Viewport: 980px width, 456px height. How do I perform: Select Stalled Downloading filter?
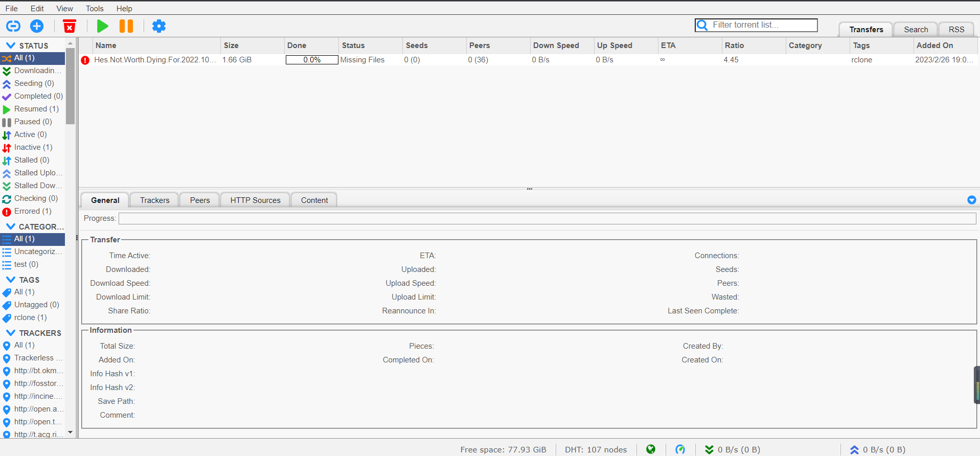pos(33,186)
